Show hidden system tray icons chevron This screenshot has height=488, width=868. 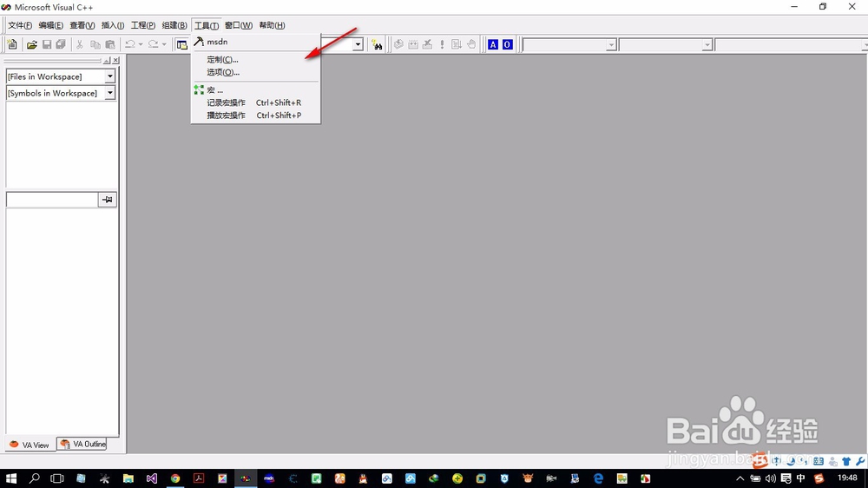(x=740, y=478)
